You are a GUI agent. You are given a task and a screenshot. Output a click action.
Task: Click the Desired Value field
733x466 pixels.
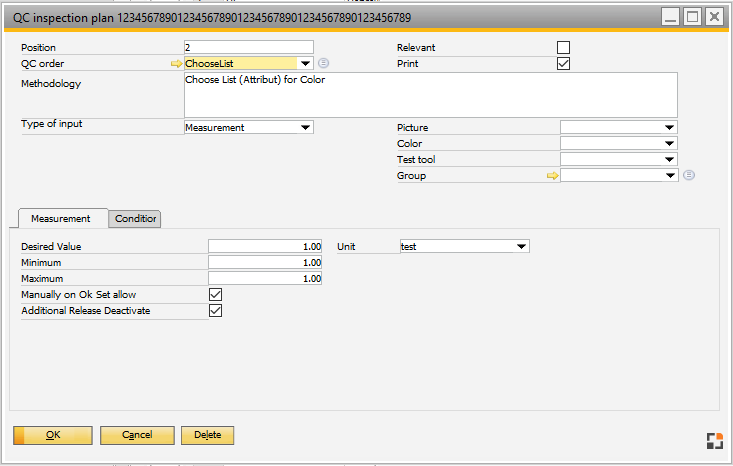[x=265, y=246]
